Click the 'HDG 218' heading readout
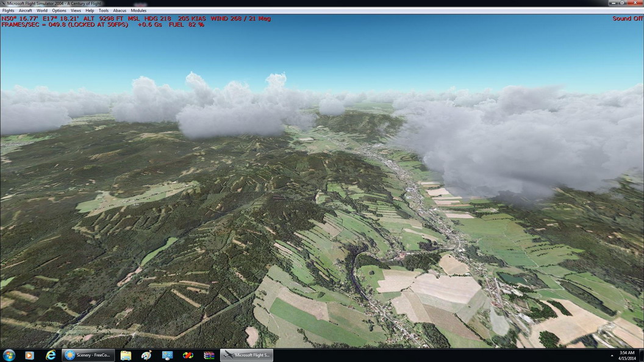This screenshot has width=644, height=362. (x=158, y=18)
